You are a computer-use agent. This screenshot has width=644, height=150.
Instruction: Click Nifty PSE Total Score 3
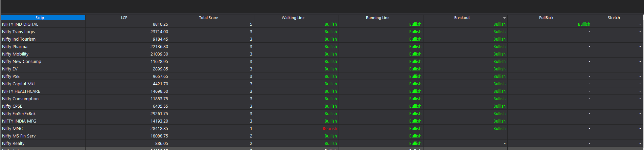pos(251,76)
